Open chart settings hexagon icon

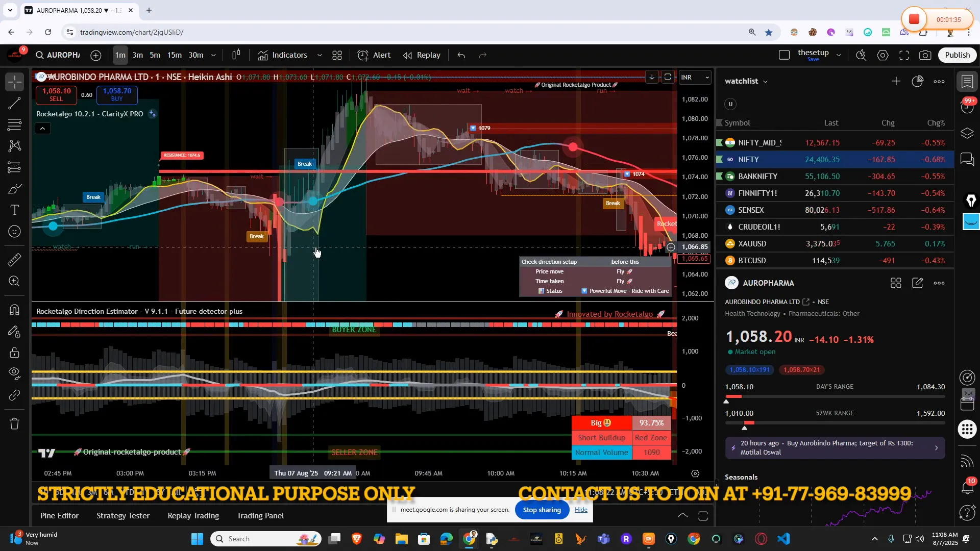click(883, 55)
